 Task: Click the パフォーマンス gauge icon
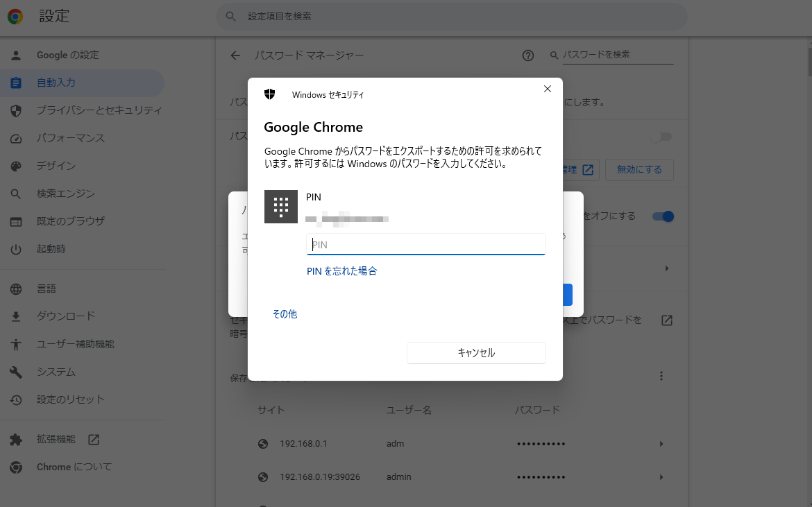(x=16, y=139)
